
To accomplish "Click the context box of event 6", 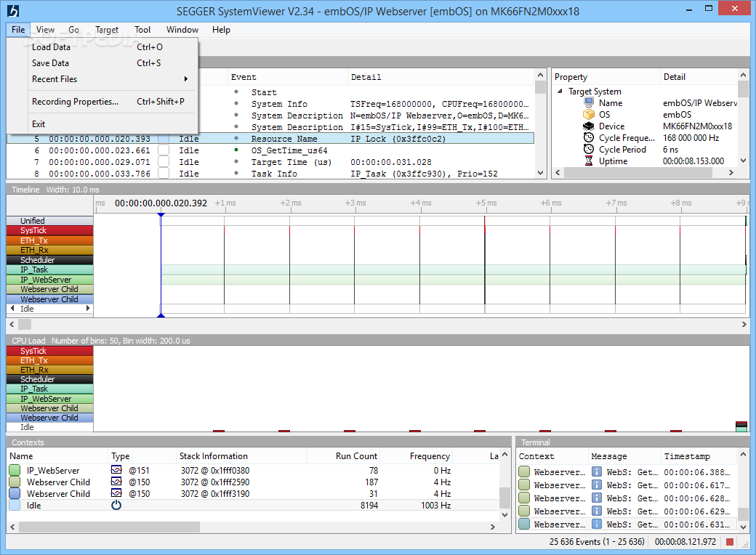I will [x=164, y=150].
